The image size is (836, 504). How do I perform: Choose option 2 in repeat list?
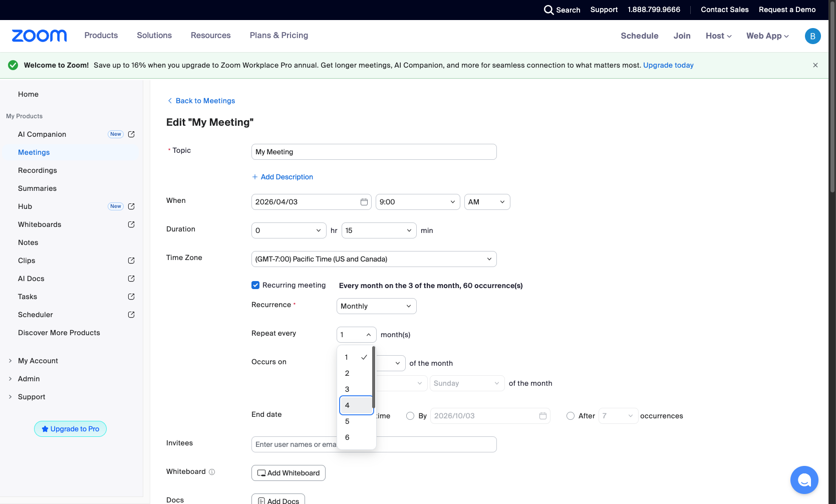(356, 373)
